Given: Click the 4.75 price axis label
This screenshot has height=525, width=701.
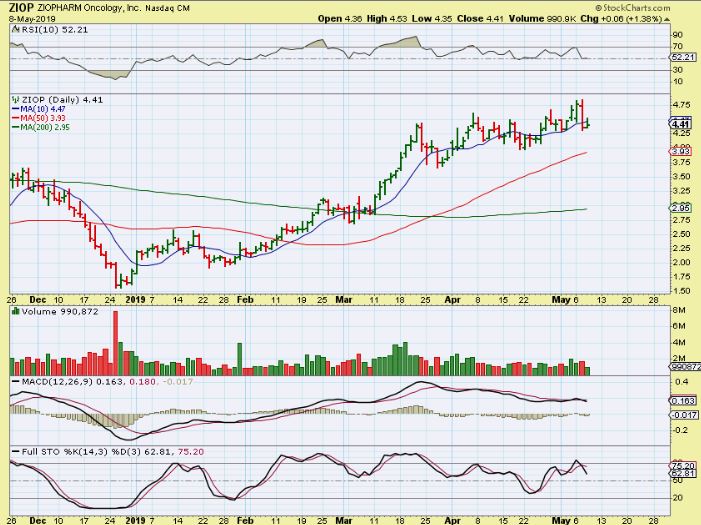Looking at the screenshot, I should coord(682,105).
